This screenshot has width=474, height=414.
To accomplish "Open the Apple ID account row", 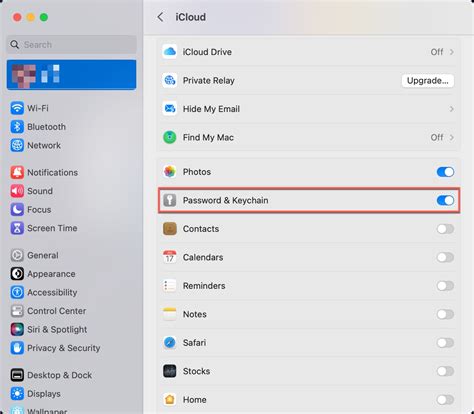I will 71,75.
